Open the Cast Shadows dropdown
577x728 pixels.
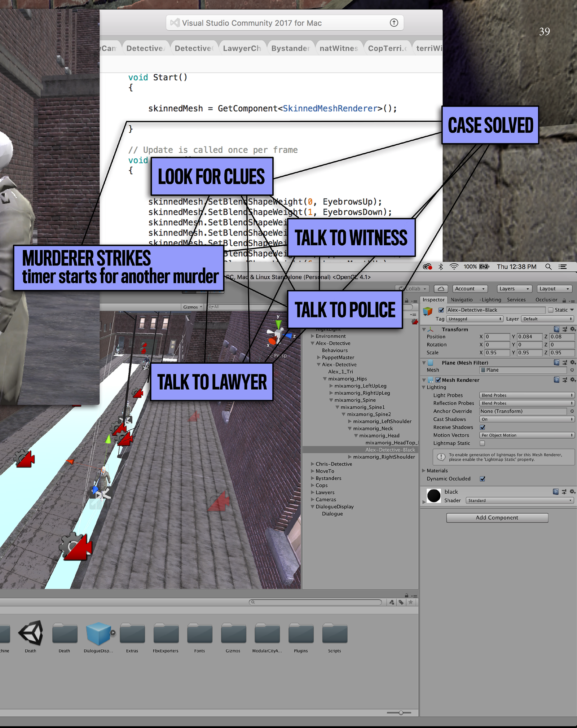pyautogui.click(x=527, y=419)
